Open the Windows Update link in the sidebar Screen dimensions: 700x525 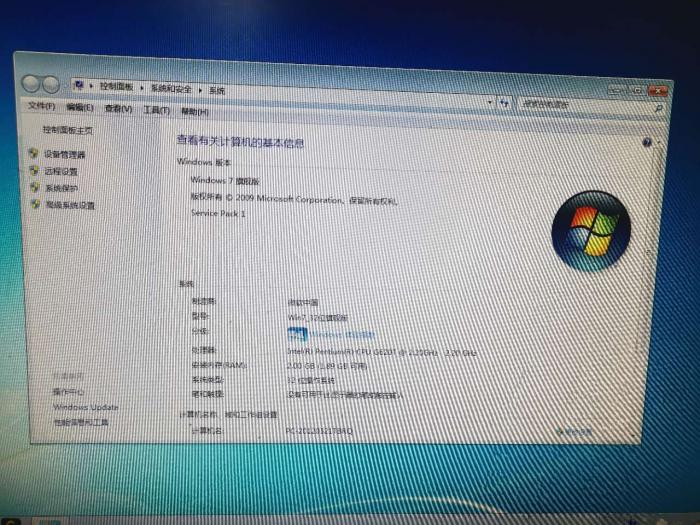click(86, 407)
